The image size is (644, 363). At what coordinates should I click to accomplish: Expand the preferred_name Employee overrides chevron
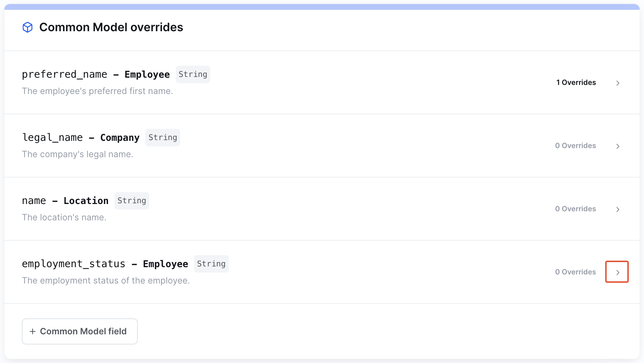(x=618, y=83)
